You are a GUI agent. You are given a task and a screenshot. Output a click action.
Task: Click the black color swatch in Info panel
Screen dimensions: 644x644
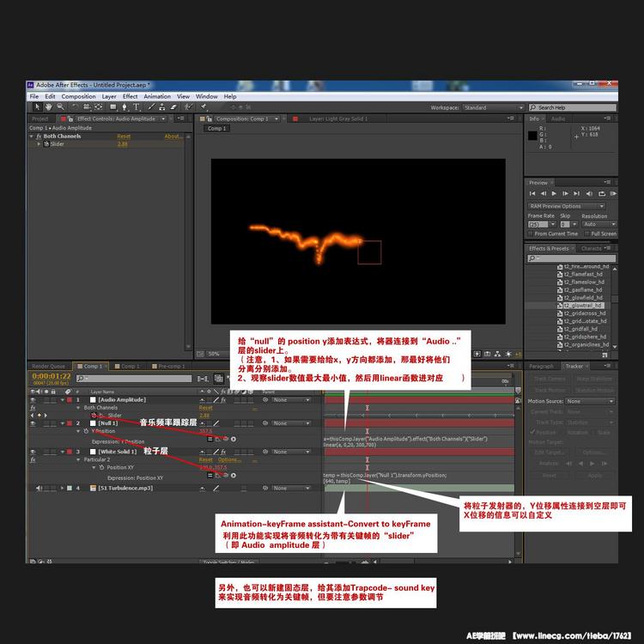tap(532, 136)
